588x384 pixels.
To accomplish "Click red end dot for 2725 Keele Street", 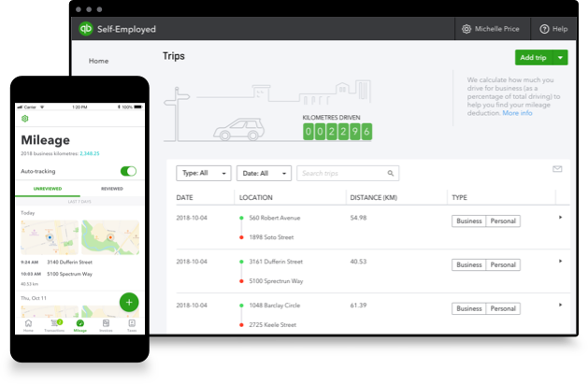I will [x=241, y=325].
